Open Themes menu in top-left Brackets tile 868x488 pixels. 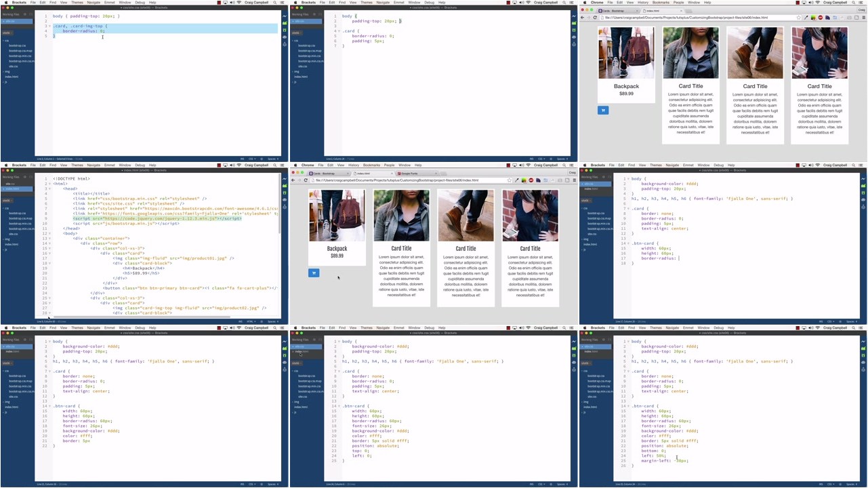tap(77, 3)
